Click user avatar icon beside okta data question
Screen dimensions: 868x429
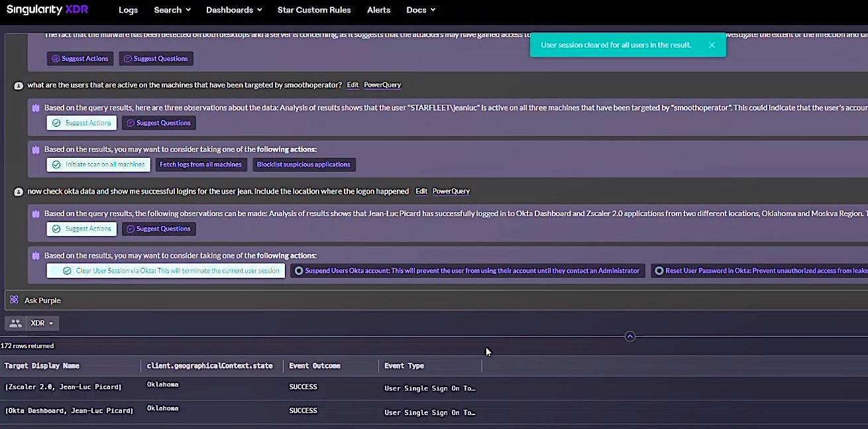coord(19,192)
